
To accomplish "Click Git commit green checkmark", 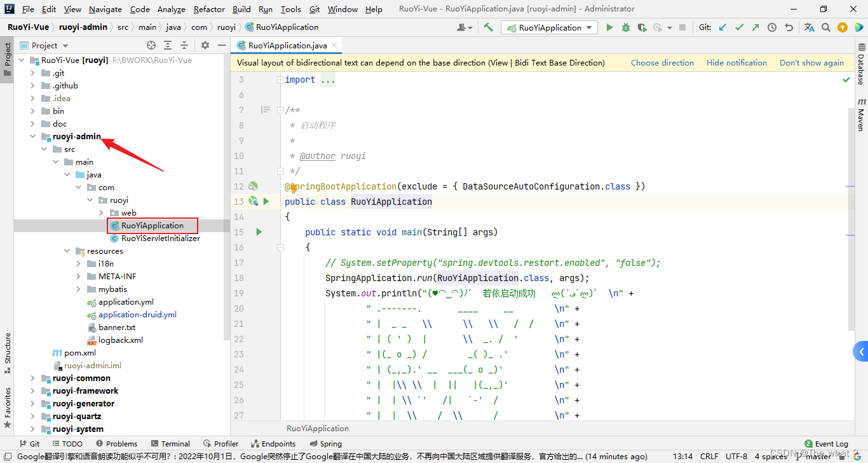I will 739,27.
